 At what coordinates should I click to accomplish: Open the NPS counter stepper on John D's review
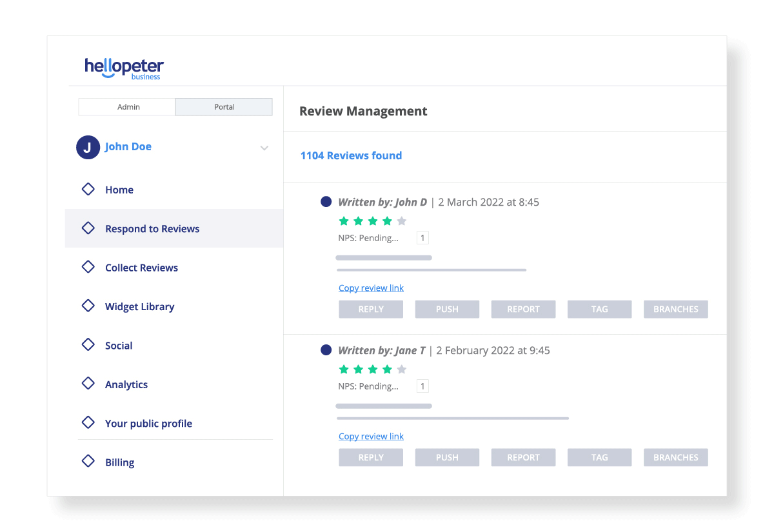[x=422, y=237]
